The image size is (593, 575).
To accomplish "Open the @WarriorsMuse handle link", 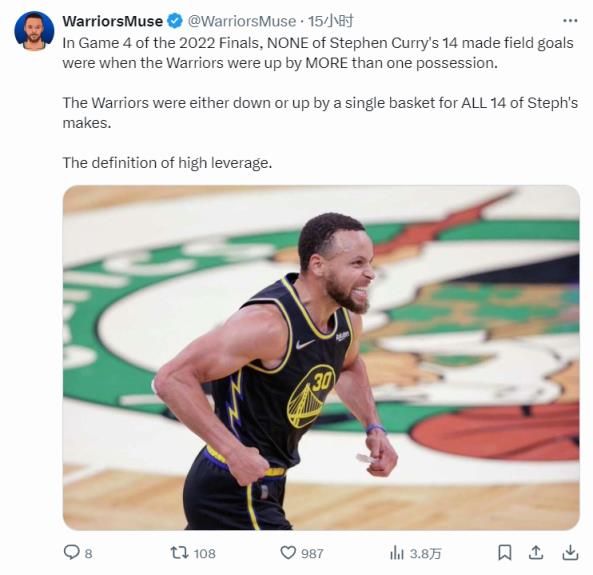I will pos(242,21).
